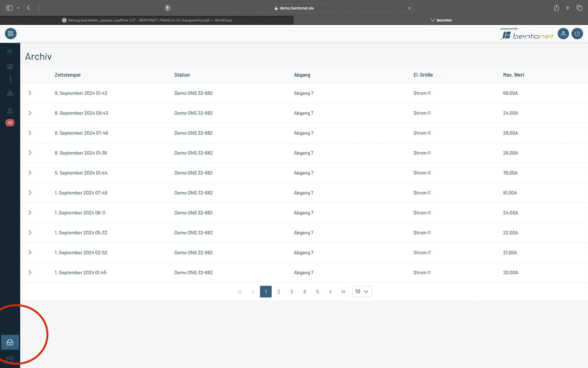Open the archive inbox icon
The width and height of the screenshot is (588, 368).
[x=10, y=342]
